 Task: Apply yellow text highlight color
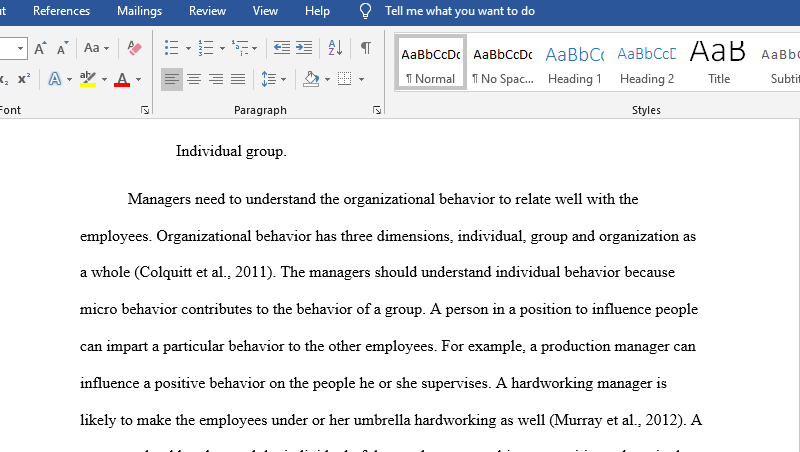point(88,79)
